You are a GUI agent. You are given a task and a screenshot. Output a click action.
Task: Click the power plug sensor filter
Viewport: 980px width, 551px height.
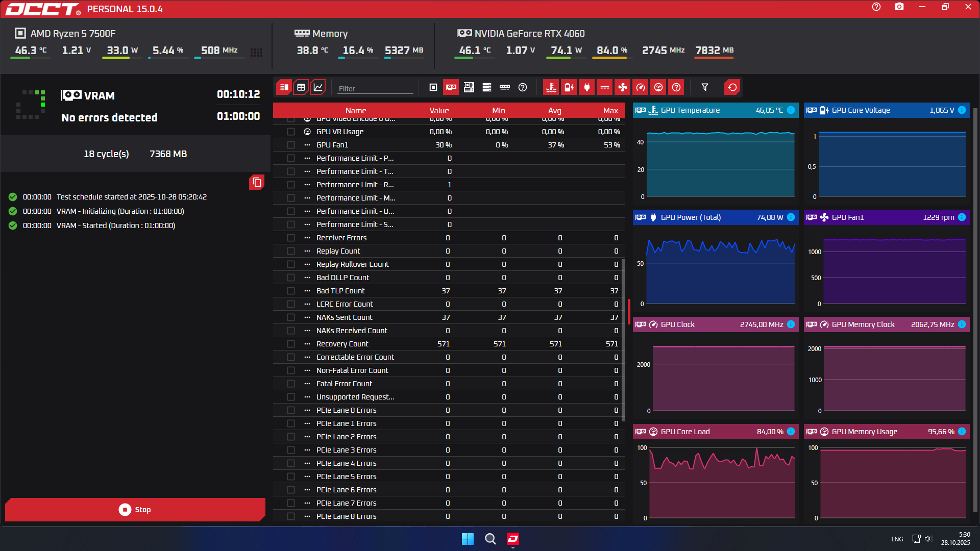[x=587, y=87]
